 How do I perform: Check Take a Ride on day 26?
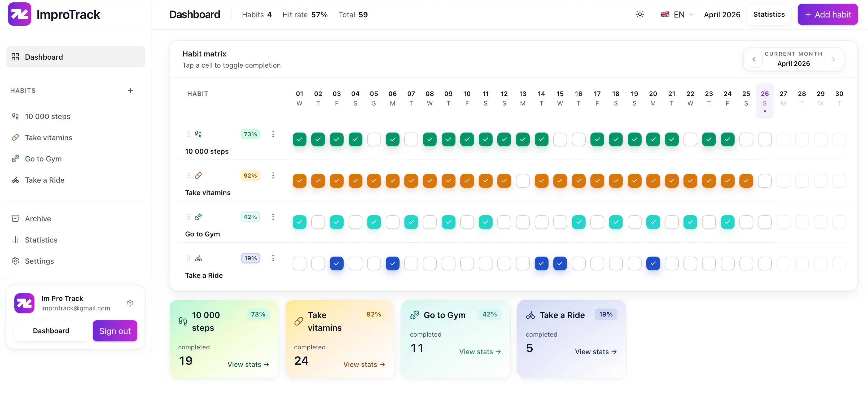[x=765, y=263]
